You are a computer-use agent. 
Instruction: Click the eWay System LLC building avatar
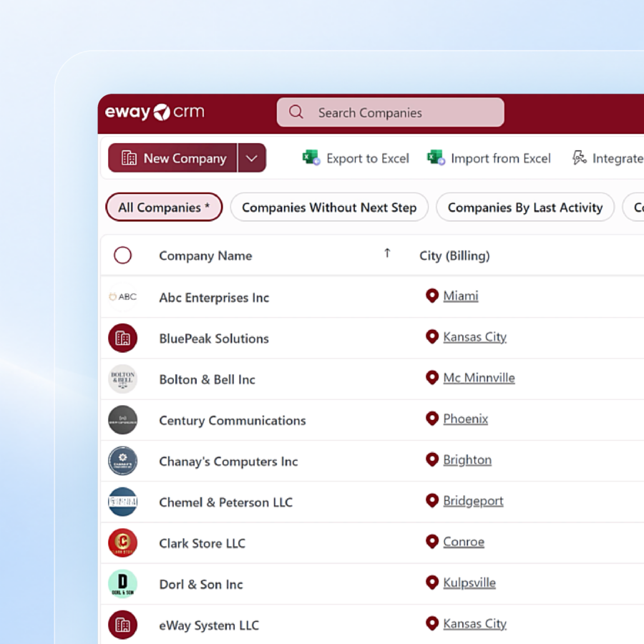click(122, 625)
